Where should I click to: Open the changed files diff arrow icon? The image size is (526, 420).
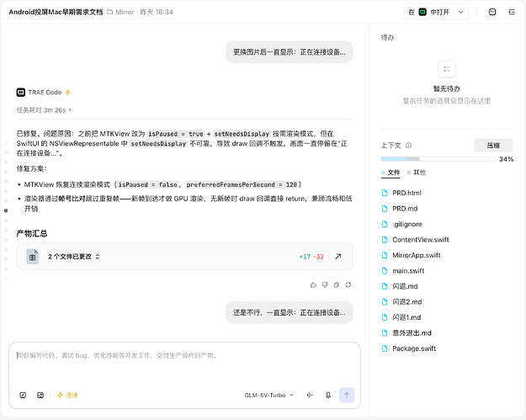[x=338, y=257]
